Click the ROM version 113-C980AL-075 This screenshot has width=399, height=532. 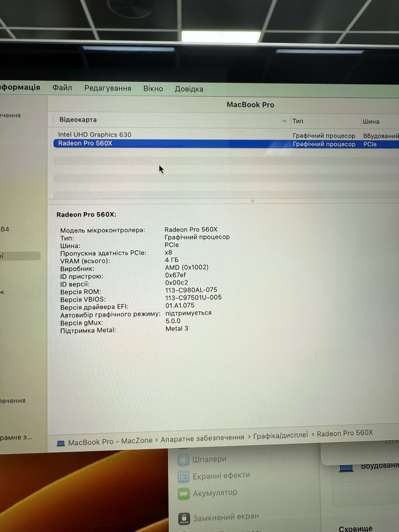pyautogui.click(x=191, y=290)
